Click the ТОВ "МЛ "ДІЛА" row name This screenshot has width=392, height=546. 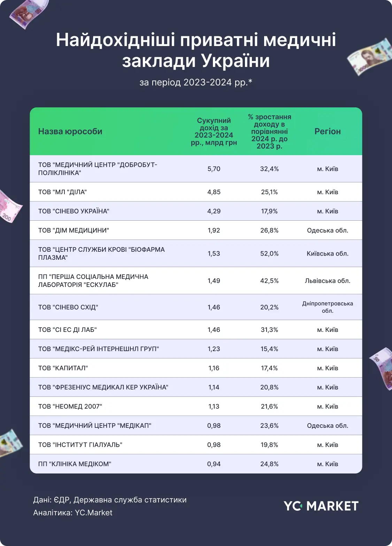[x=62, y=192]
